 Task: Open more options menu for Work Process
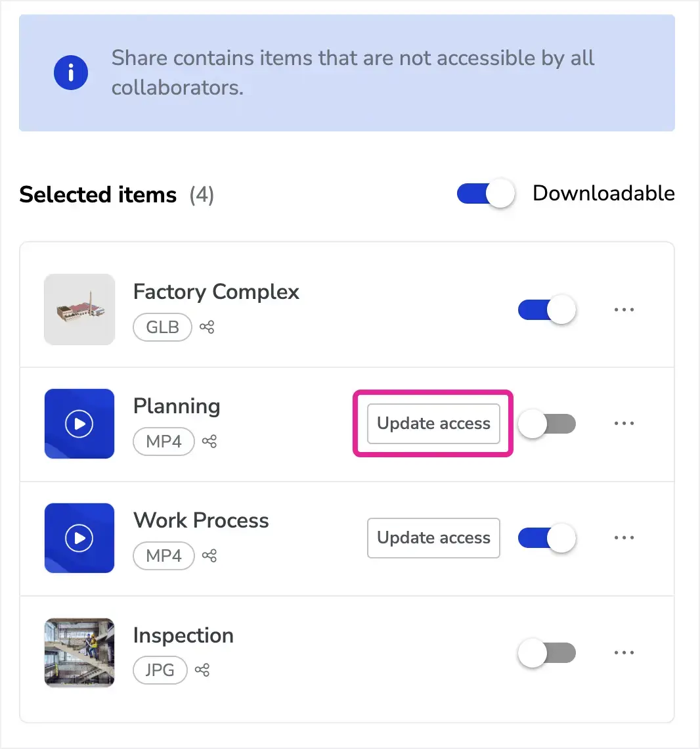[624, 537]
